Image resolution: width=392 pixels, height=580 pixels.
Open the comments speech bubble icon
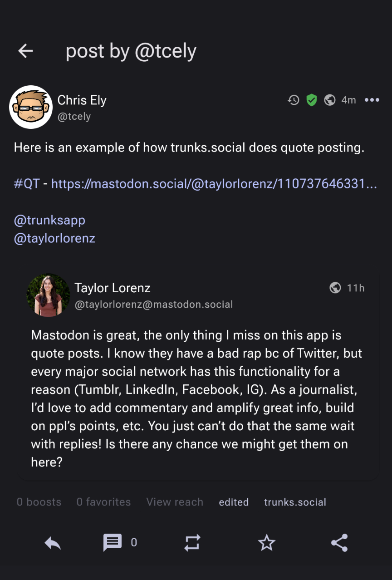(x=113, y=542)
